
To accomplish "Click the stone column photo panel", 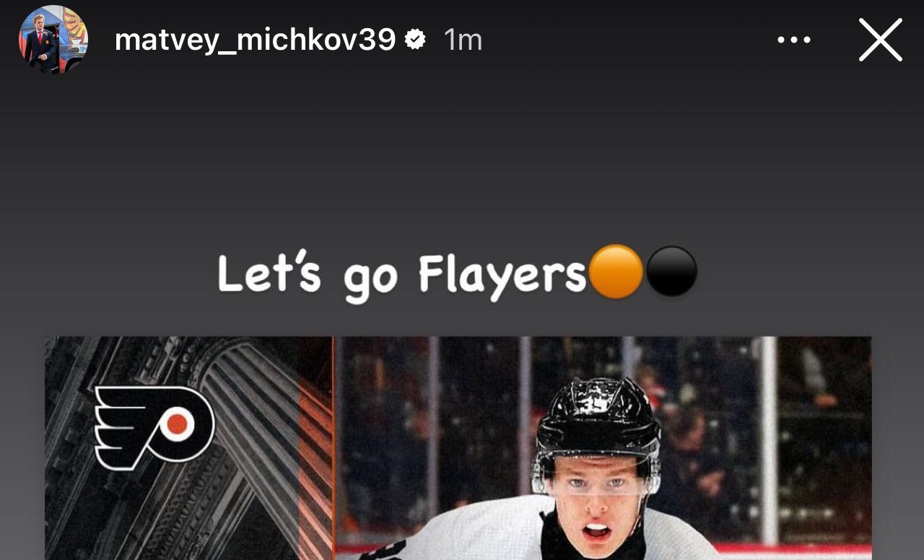I will (188, 448).
